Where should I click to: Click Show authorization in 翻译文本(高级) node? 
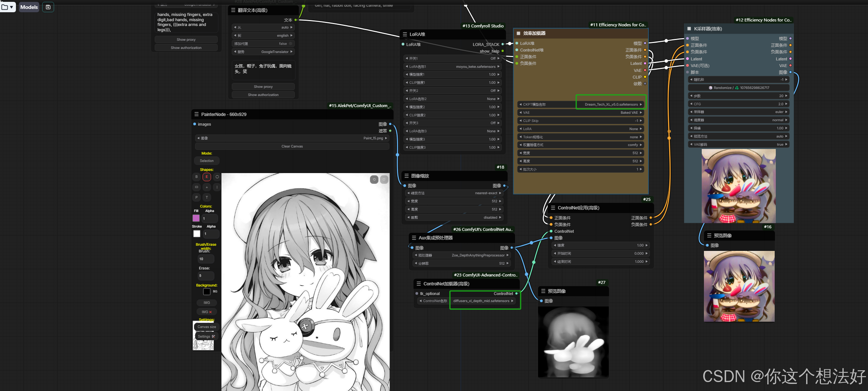point(263,95)
